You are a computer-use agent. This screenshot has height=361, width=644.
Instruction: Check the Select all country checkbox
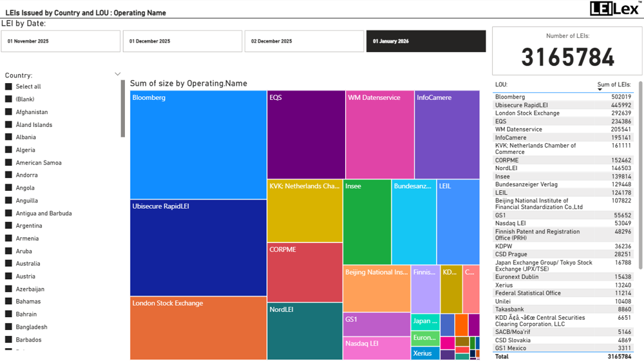[x=9, y=86]
